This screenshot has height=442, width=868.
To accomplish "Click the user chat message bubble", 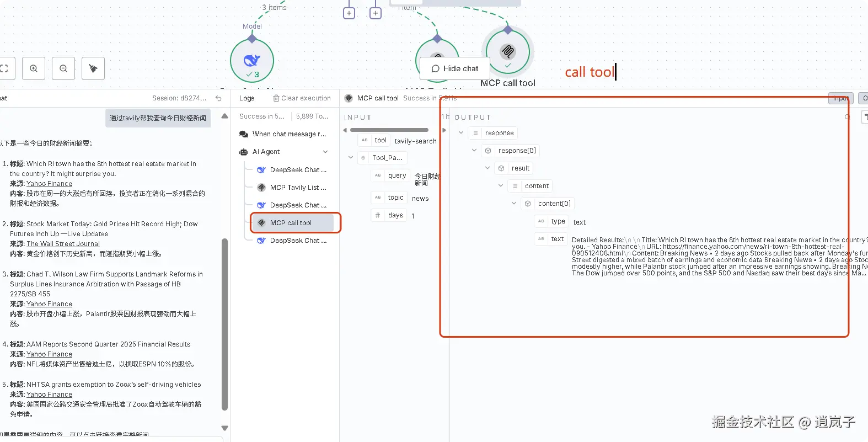I will 158,118.
